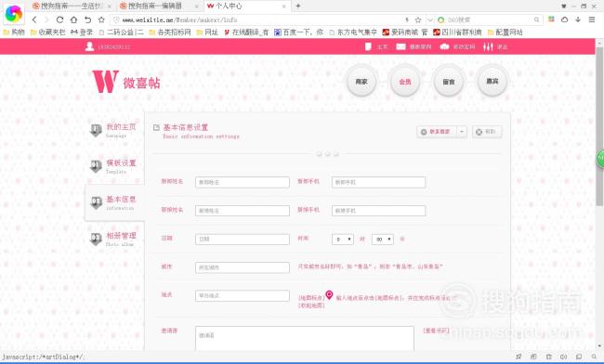Screen dimensions: 604x364
Task: Open the 收藏夹栏 bookmark folder
Action: pos(48,32)
